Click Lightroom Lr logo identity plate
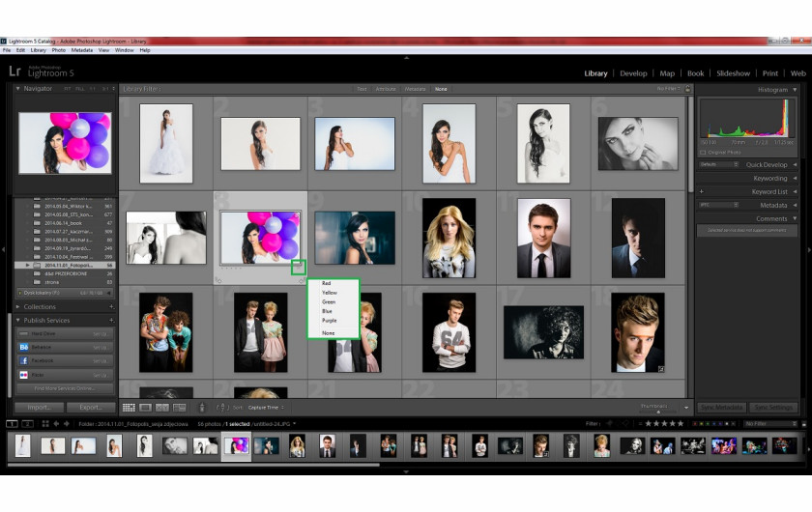This screenshot has height=512, width=812. click(15, 71)
